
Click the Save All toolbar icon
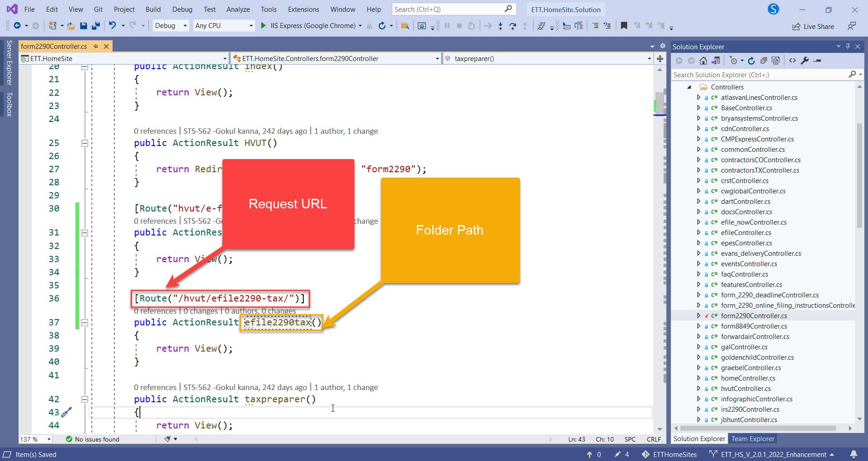click(x=95, y=26)
